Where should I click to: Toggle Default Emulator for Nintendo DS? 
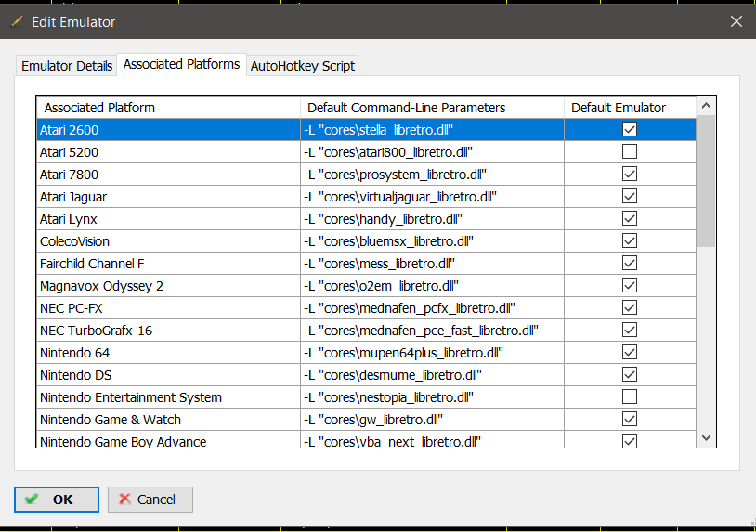(x=630, y=374)
